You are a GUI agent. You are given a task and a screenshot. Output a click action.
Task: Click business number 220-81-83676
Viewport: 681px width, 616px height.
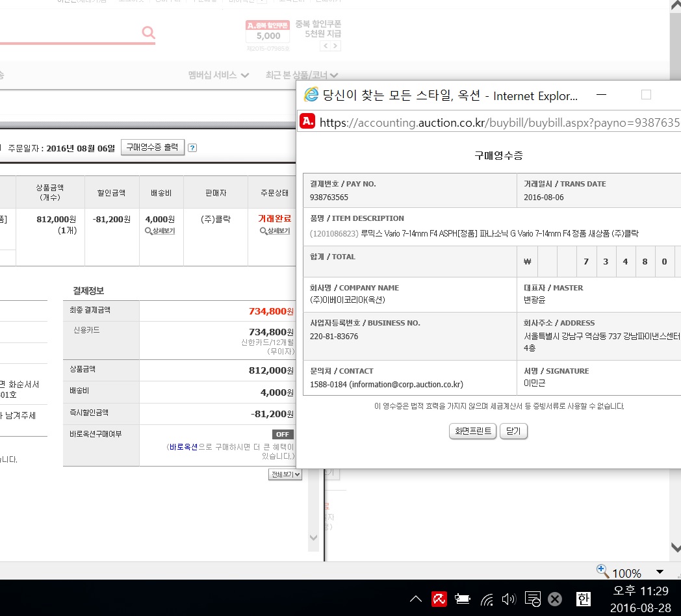(334, 336)
